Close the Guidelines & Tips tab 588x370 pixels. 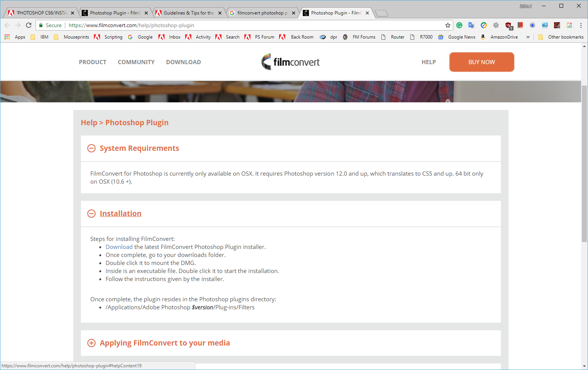click(220, 13)
